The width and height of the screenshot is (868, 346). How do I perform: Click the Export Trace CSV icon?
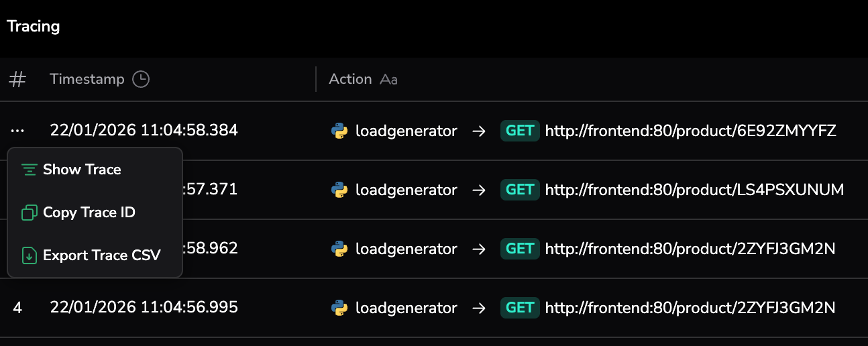click(29, 255)
